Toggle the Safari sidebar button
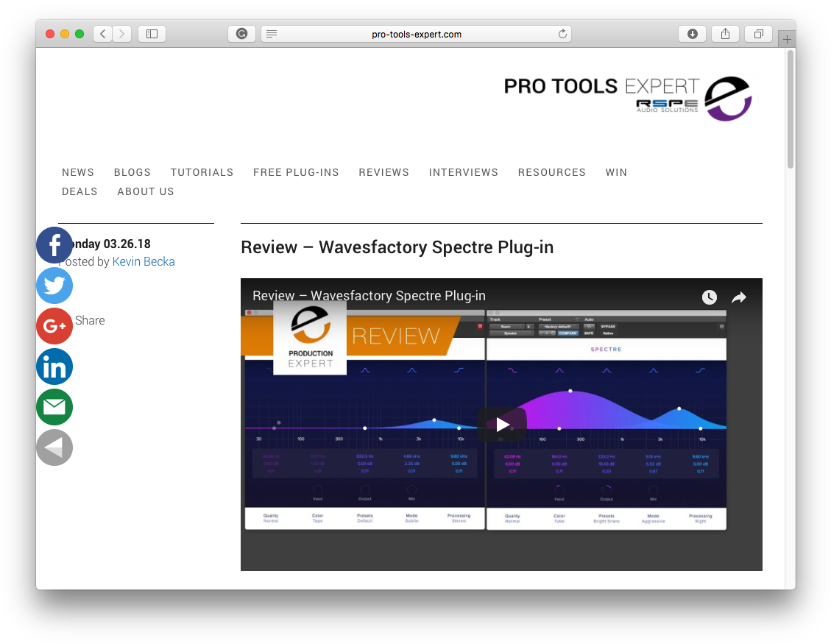 pyautogui.click(x=152, y=34)
